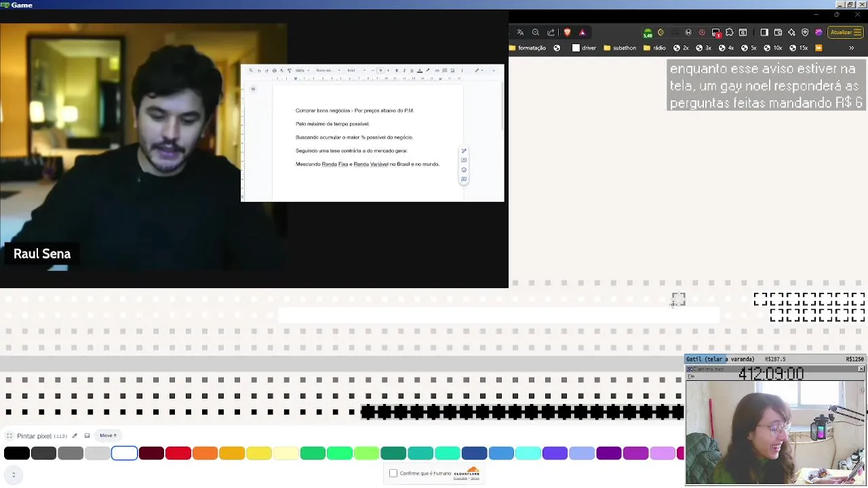Pick the bright red color swatch
Viewport: 868px width, 488px height.
pos(178,453)
